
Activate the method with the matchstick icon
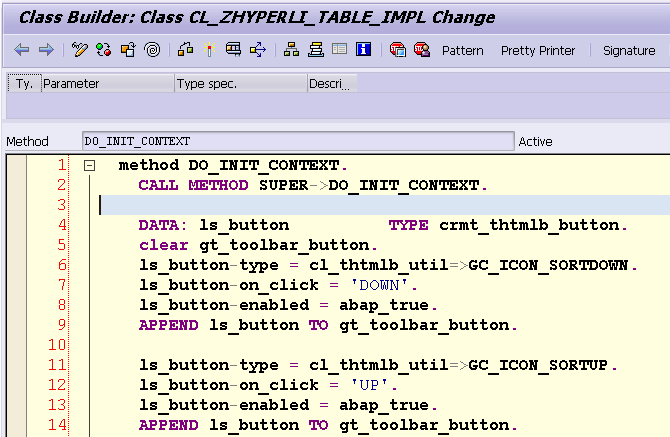[209, 50]
